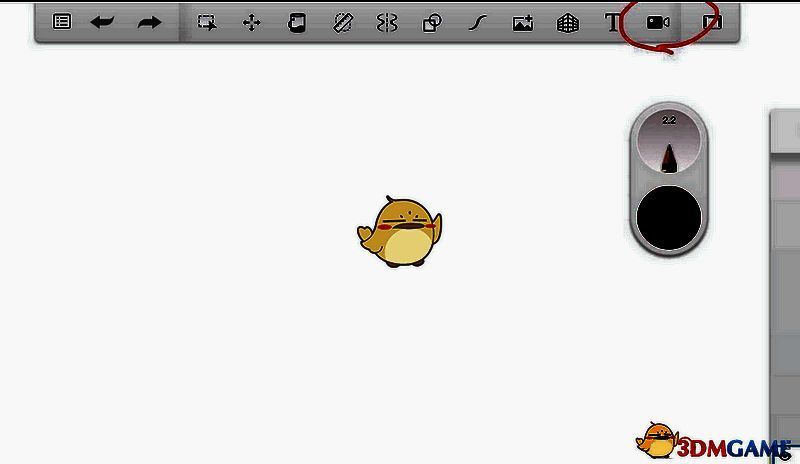This screenshot has width=800, height=464.
Task: Choose the Selection tool
Action: click(207, 22)
